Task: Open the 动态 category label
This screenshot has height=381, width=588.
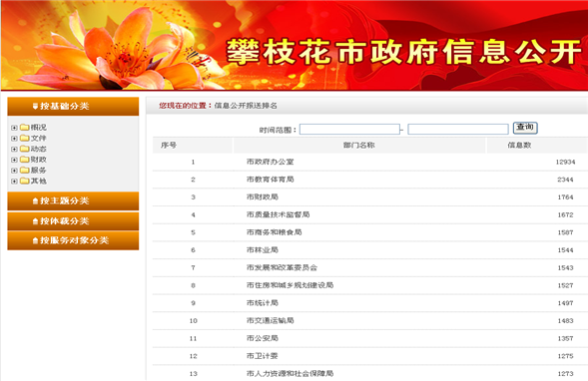Action: (39, 149)
